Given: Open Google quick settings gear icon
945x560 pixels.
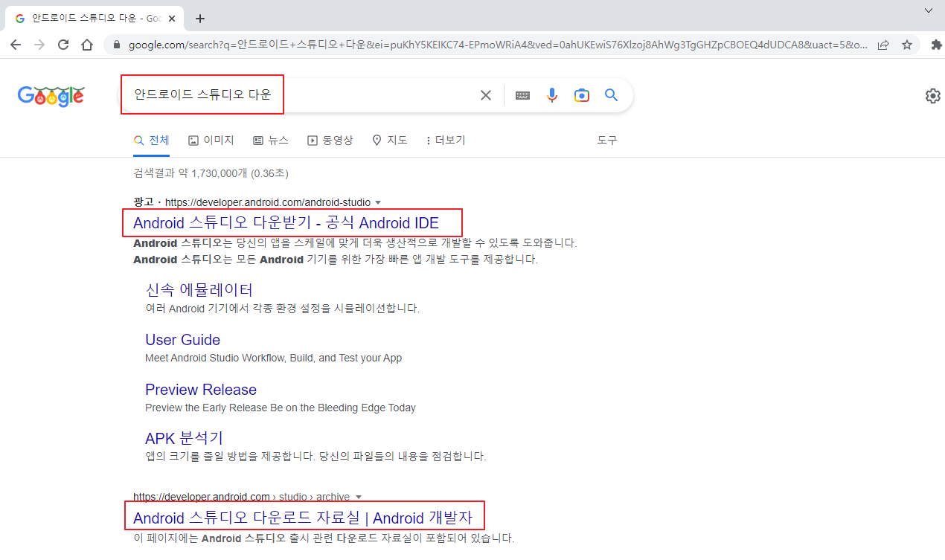Looking at the screenshot, I should pos(932,96).
